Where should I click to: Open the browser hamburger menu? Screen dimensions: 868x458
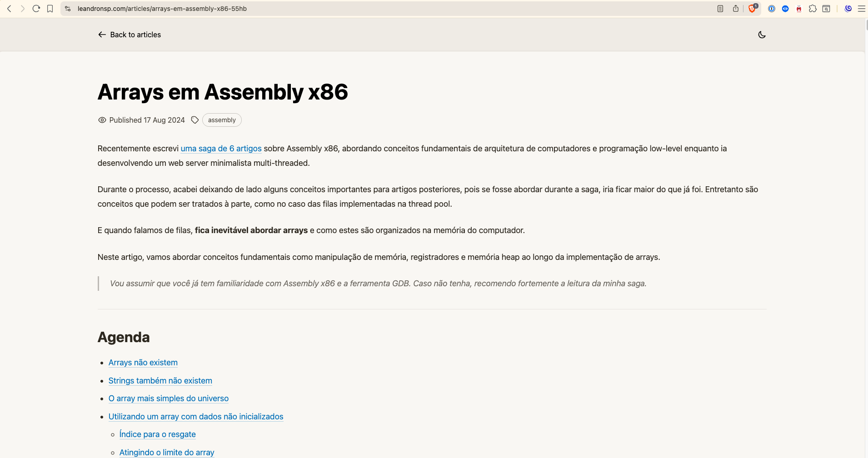[861, 9]
